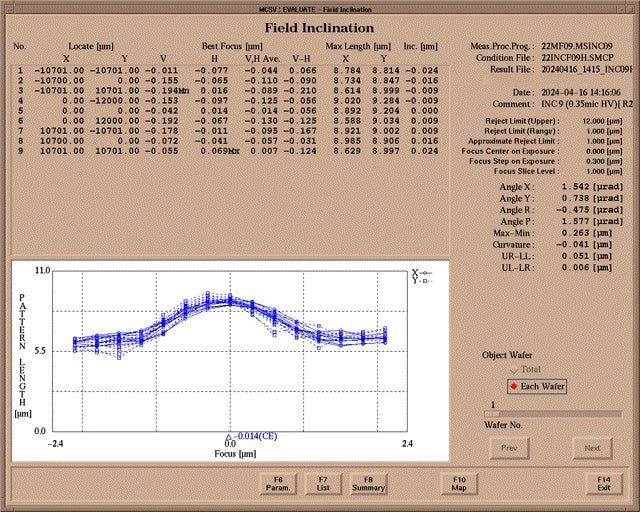
Task: Show the F8 Summary screen
Action: (368, 483)
